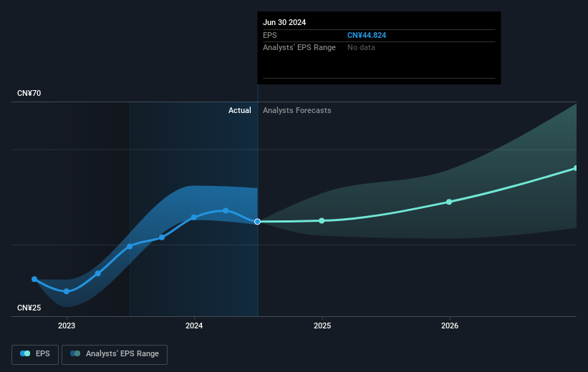Click the Analysts Forecasts section label

click(x=297, y=110)
